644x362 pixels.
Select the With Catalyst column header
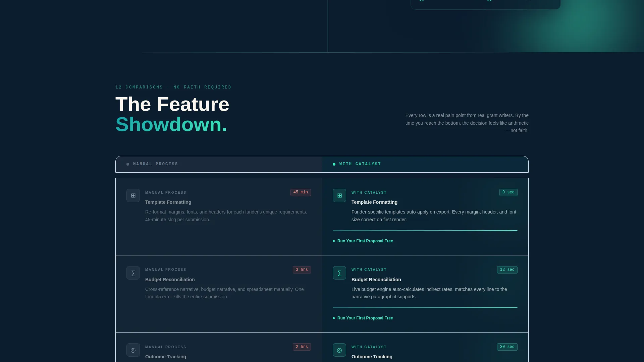(x=425, y=164)
